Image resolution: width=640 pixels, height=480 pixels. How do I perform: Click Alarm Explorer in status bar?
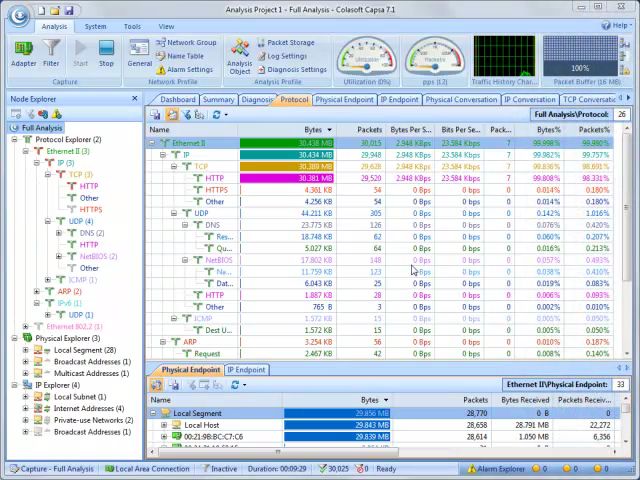point(496,469)
